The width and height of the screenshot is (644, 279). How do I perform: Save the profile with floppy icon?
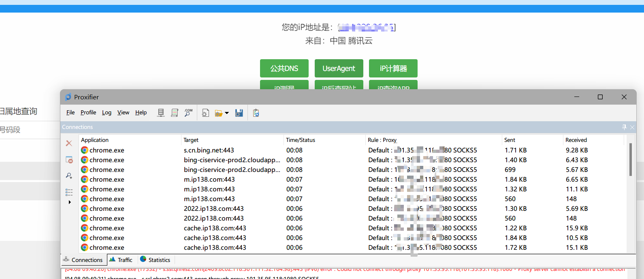coord(239,113)
